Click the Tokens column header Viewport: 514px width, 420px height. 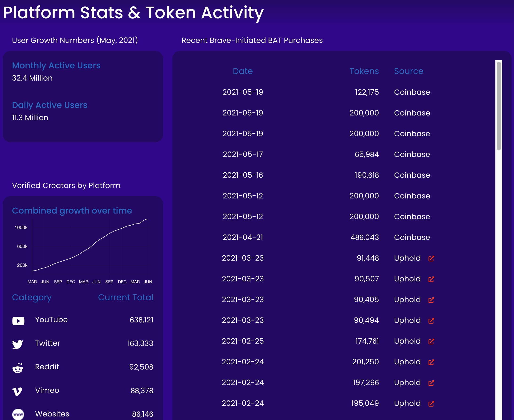coord(364,71)
